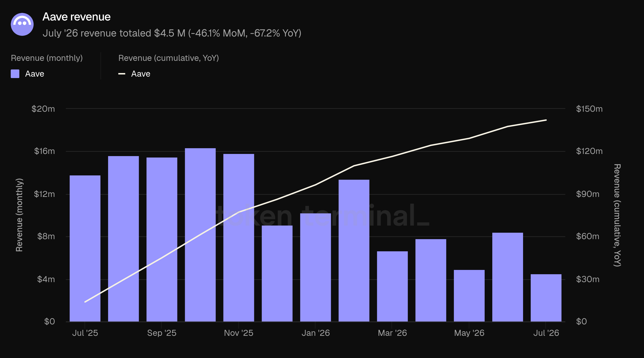Click the July '26 revenue summary subtitle
This screenshot has height=358, width=644.
(x=172, y=33)
